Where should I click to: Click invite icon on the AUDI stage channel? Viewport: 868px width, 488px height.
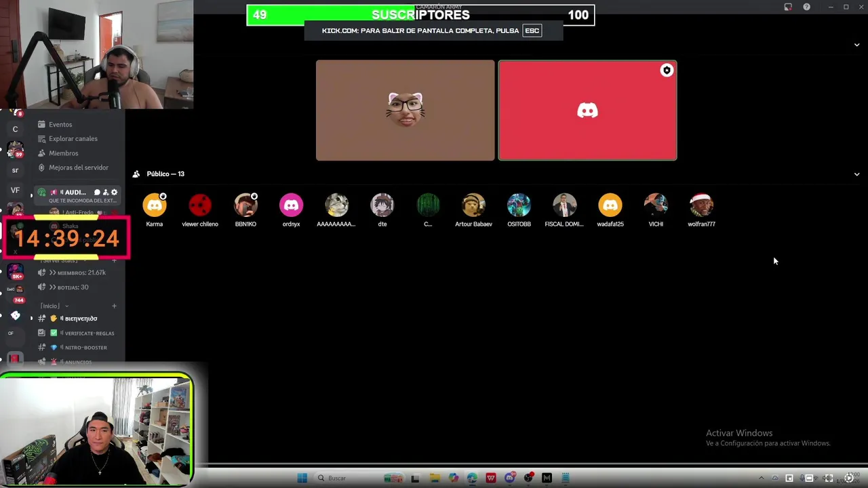tap(105, 192)
